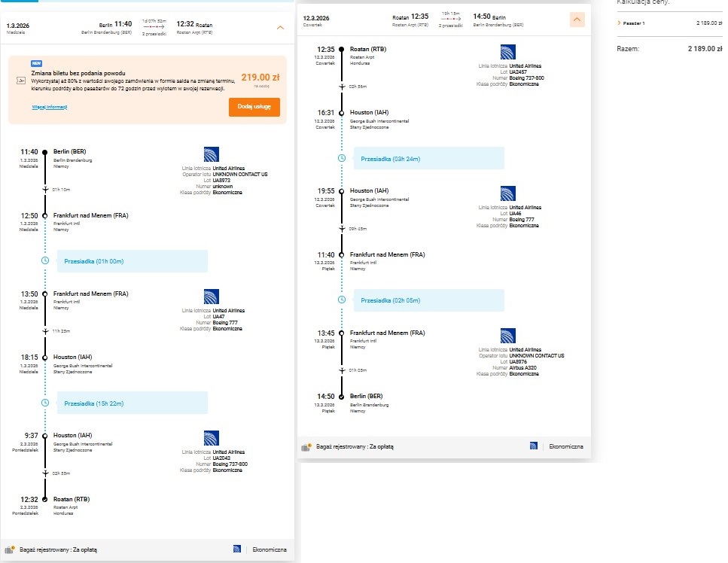728x563 pixels.
Task: Click the airplane icon next to 01h 05m
Action: coord(342,370)
